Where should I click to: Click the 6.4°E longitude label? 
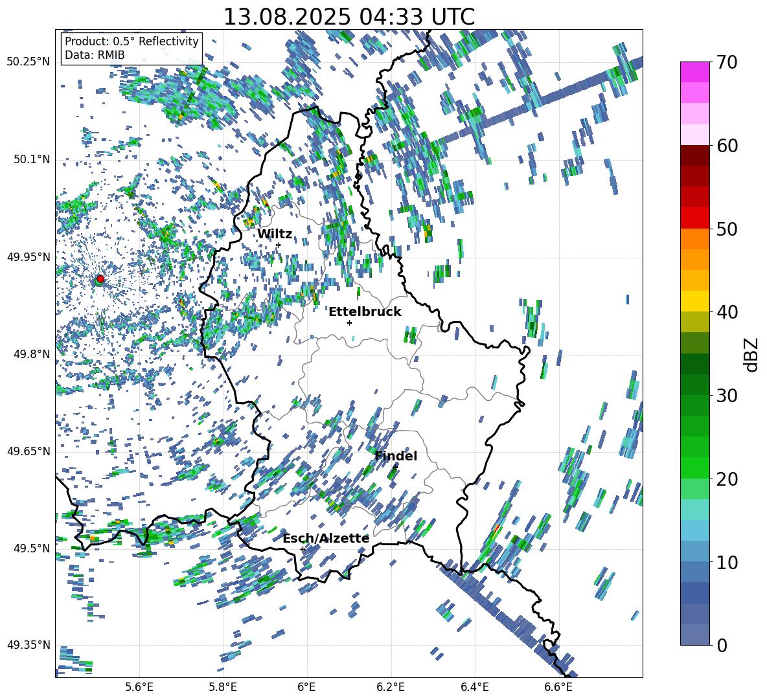pyautogui.click(x=474, y=687)
